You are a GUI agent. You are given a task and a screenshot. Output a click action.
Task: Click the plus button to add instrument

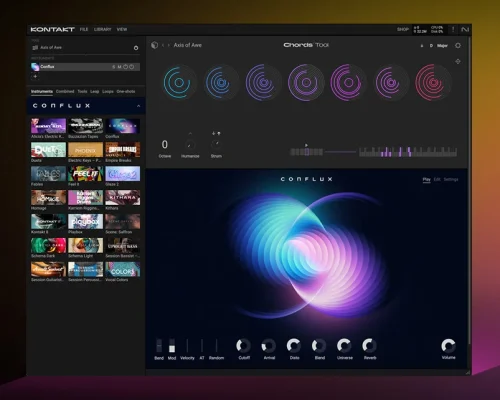35,77
